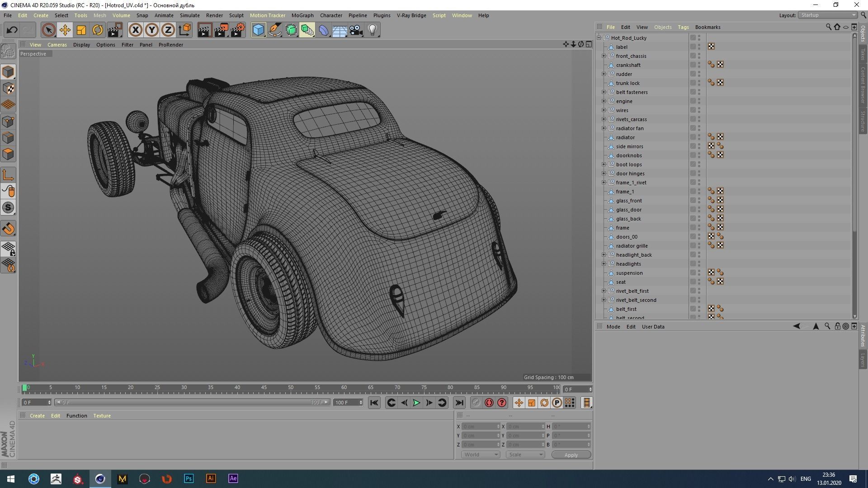Toggle Z axis lock
Screen dimensions: 868x488
coord(168,30)
